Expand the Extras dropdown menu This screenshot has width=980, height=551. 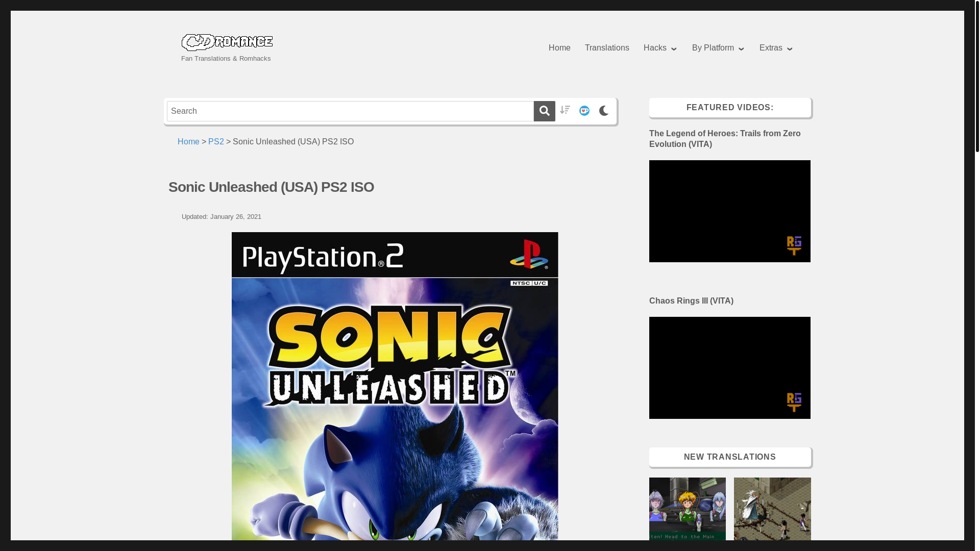pos(776,48)
